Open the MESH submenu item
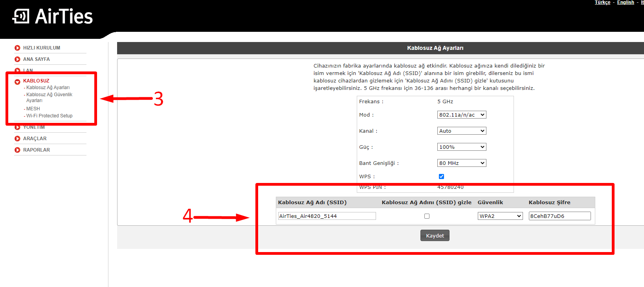This screenshot has width=644, height=287. 33,109
